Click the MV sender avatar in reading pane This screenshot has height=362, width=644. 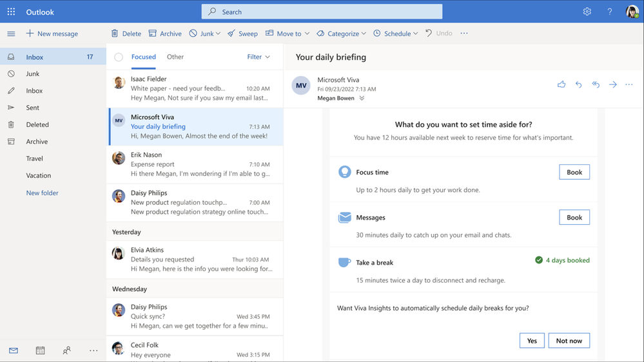coord(301,86)
